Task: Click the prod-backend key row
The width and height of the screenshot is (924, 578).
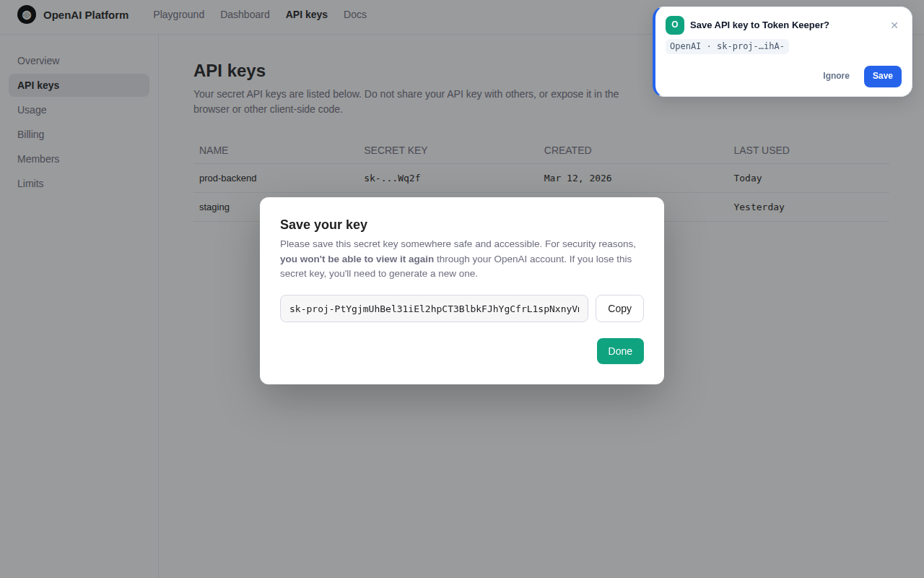Action: pyautogui.click(x=541, y=178)
